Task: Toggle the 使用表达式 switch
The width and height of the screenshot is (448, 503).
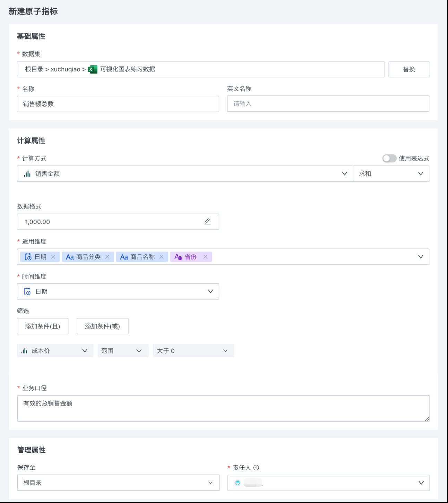Action: (x=389, y=159)
